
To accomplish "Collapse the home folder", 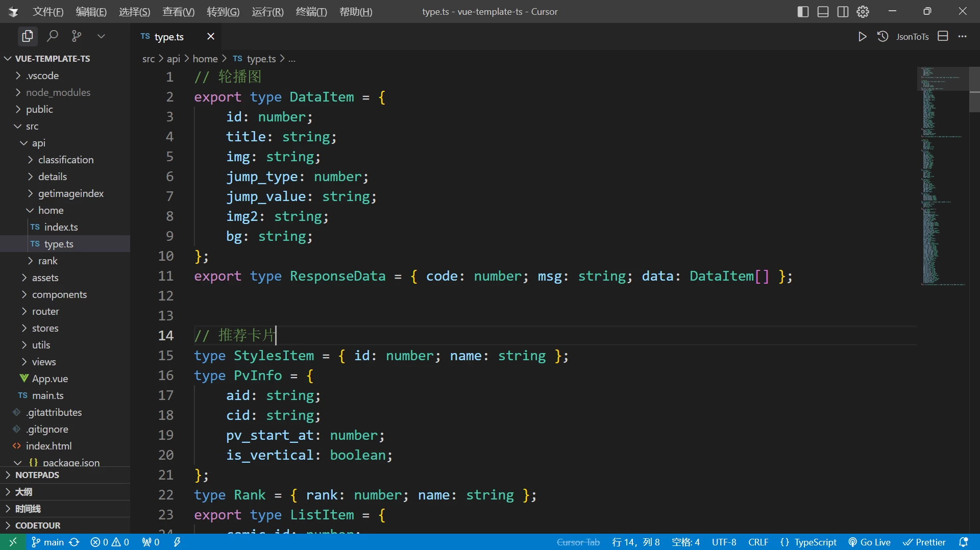I will click(x=65, y=210).
